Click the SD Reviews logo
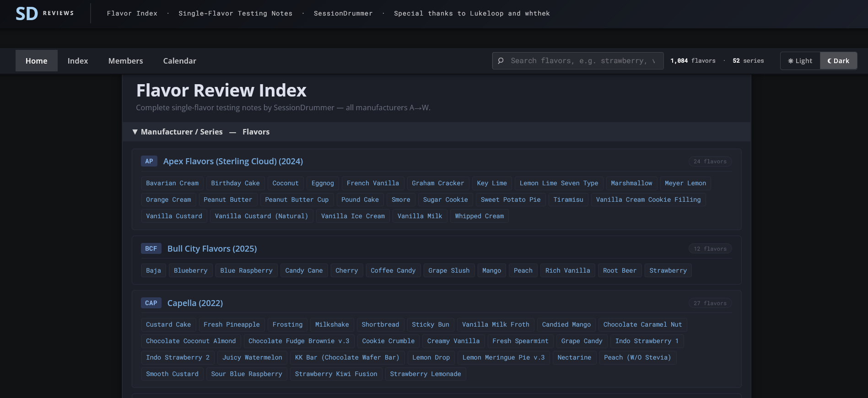Image resolution: width=868 pixels, height=398 pixels. [x=44, y=13]
